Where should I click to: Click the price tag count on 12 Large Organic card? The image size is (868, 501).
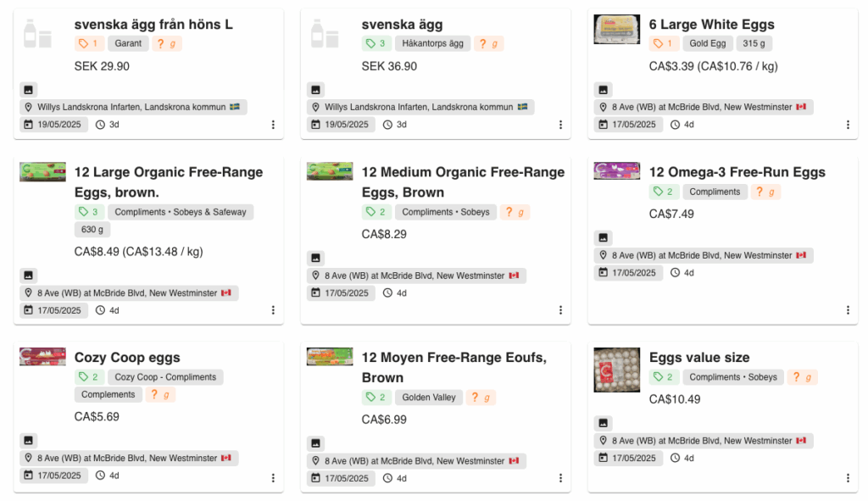pos(88,212)
